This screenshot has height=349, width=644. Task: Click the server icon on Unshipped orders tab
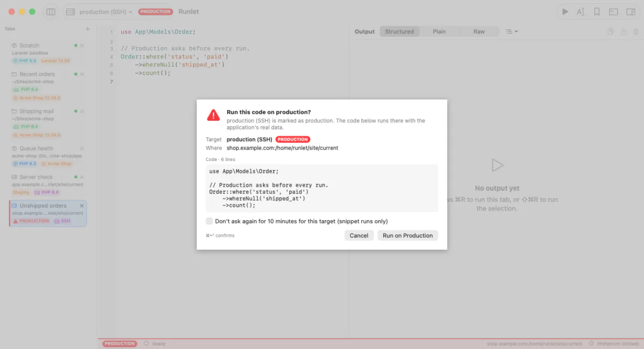click(x=15, y=206)
